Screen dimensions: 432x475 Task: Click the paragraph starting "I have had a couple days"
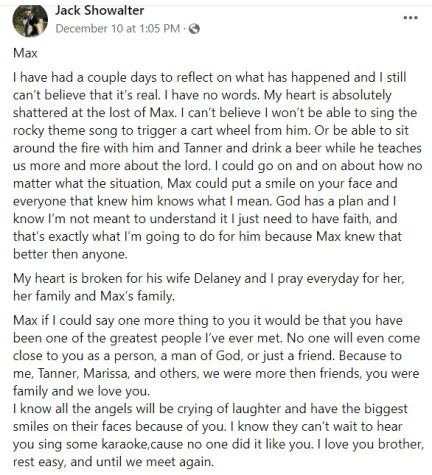pyautogui.click(x=218, y=166)
